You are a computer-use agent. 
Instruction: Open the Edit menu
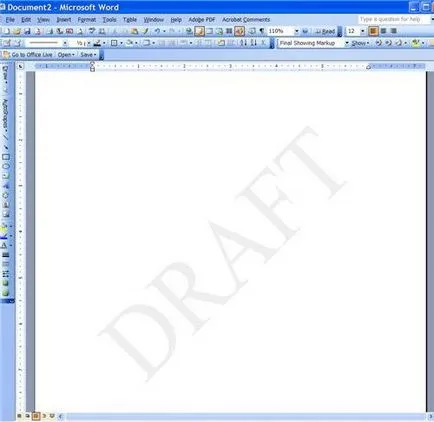click(x=26, y=20)
